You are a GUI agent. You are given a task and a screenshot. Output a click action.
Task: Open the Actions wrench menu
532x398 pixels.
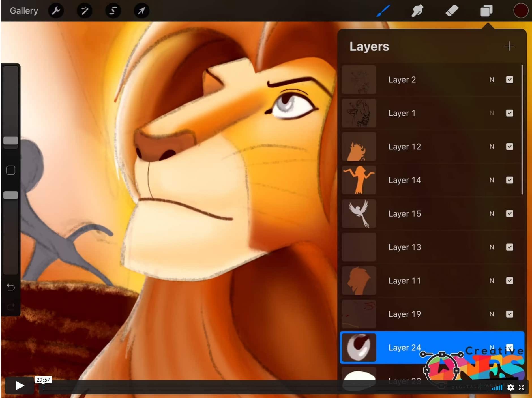[56, 11]
